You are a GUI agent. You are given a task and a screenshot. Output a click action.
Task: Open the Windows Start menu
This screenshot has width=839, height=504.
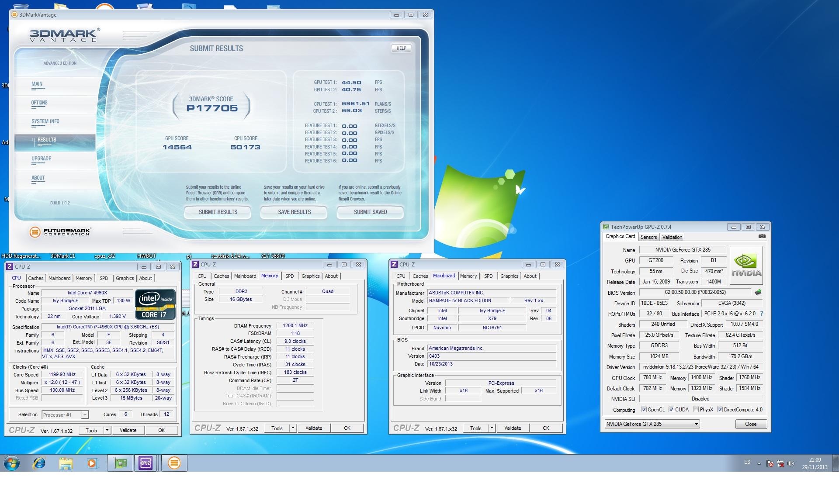(12, 463)
